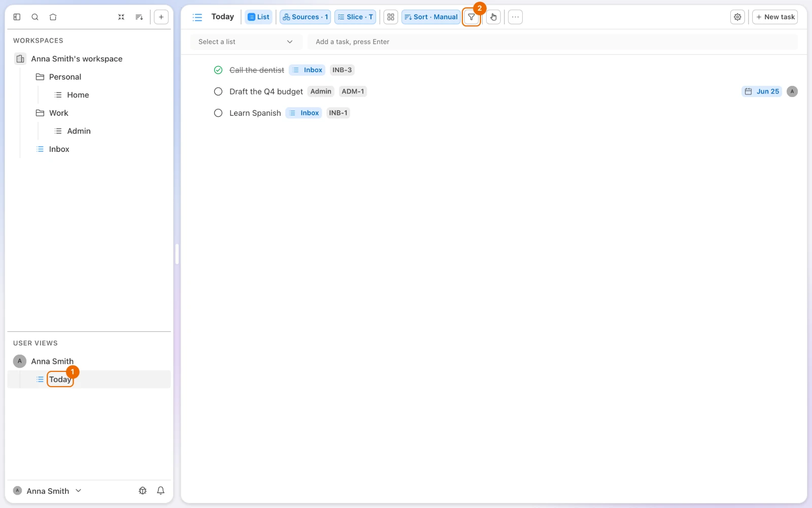Select Anna Smith under User Views
Viewport: 812px width, 508px height.
click(x=52, y=361)
